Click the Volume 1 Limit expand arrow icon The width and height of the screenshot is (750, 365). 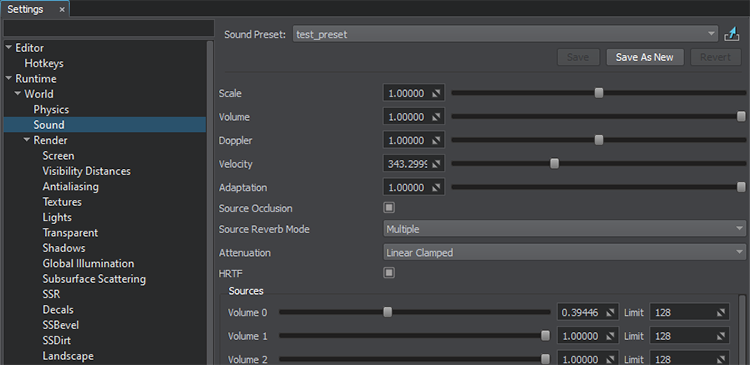click(720, 336)
